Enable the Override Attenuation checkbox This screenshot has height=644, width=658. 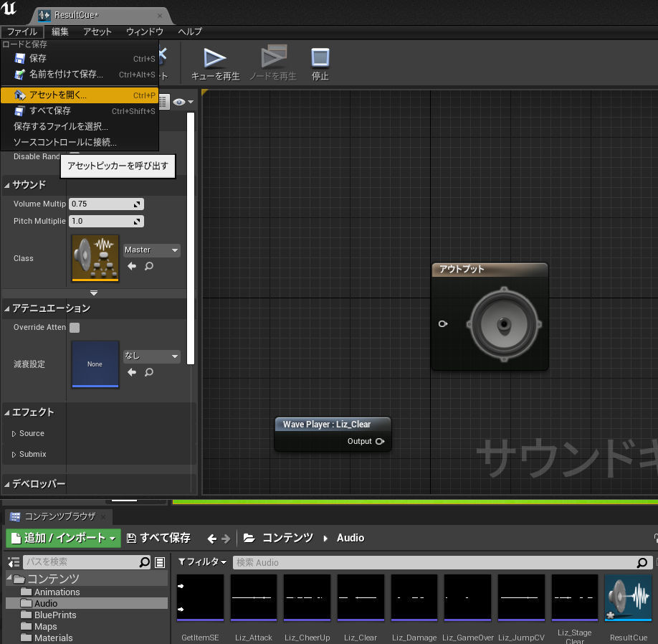(x=75, y=328)
